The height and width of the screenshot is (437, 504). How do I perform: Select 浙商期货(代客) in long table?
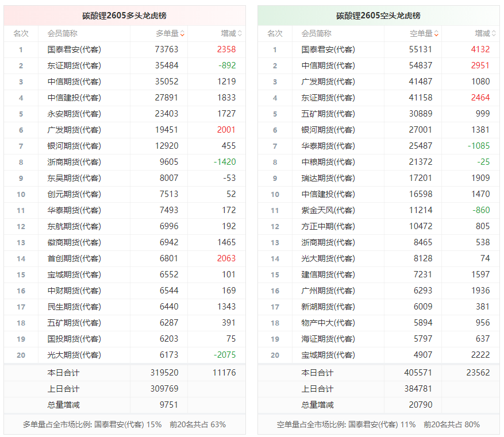[74, 162]
